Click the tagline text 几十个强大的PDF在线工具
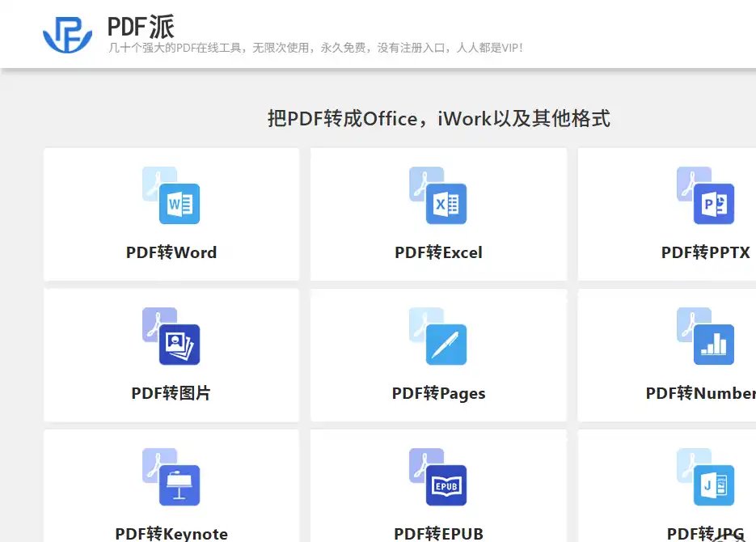756x542 pixels. tap(175, 48)
